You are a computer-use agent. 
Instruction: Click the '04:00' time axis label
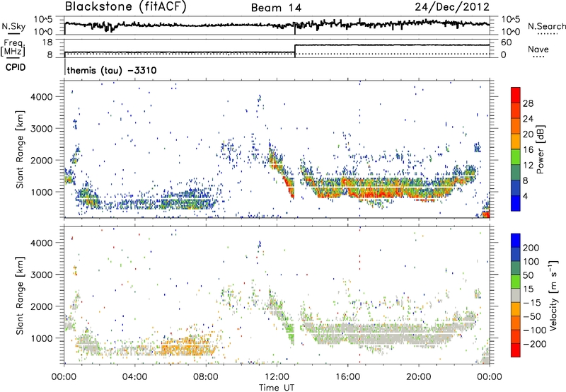pyautogui.click(x=135, y=377)
